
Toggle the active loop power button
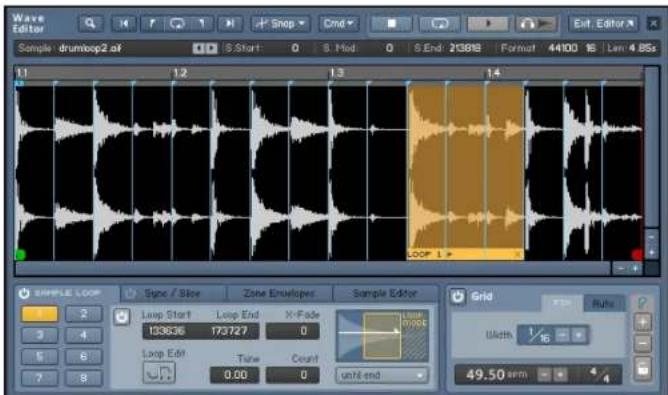click(122, 317)
